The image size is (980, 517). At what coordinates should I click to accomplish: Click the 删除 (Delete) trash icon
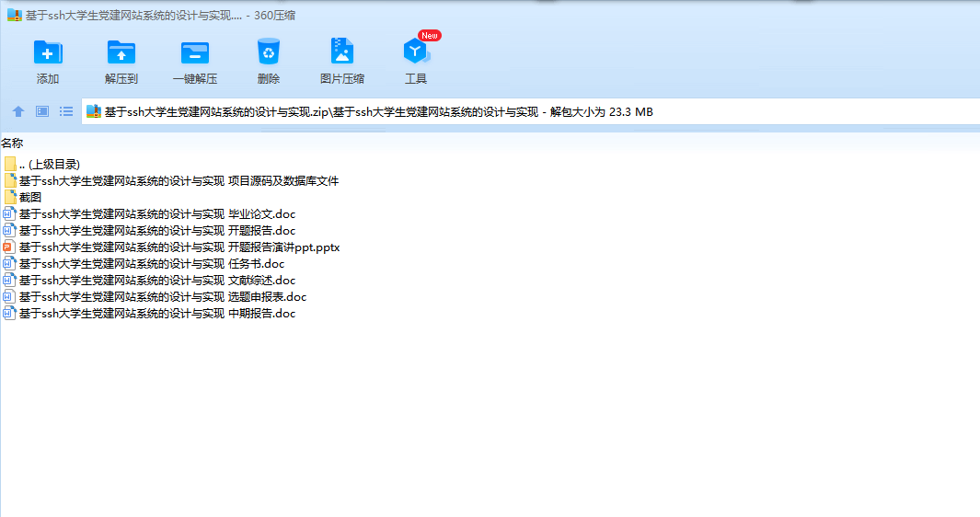(268, 52)
